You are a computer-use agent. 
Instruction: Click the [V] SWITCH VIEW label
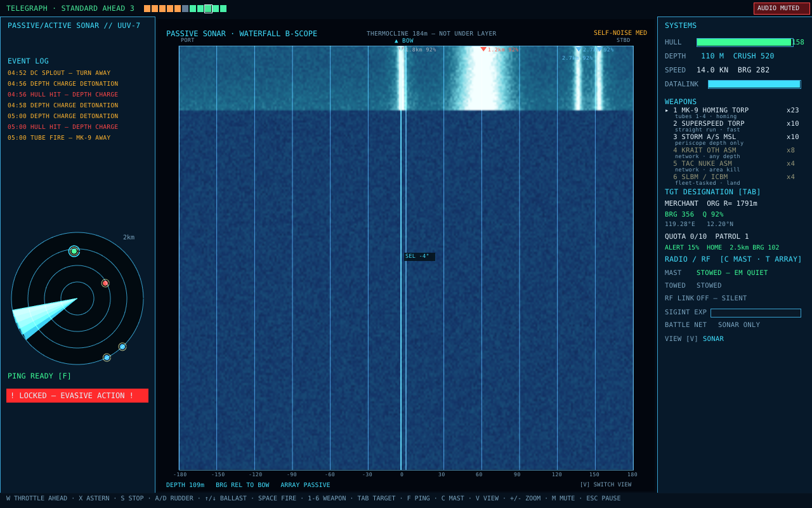click(605, 485)
